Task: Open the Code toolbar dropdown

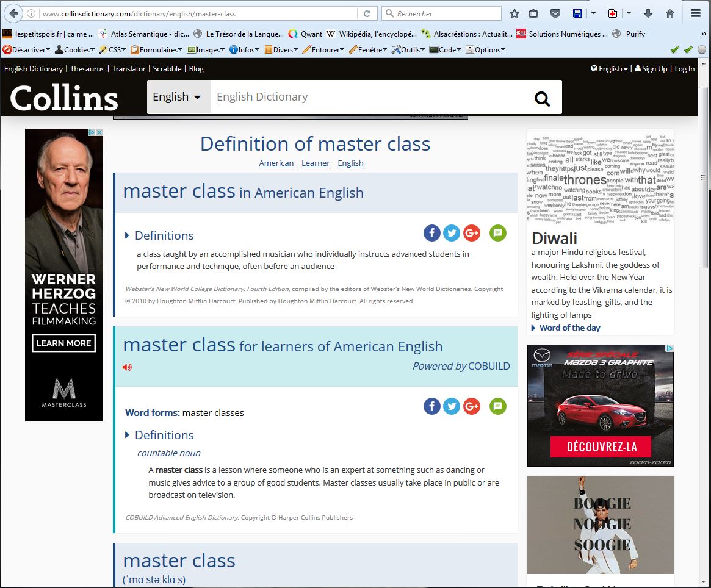Action: tap(446, 49)
